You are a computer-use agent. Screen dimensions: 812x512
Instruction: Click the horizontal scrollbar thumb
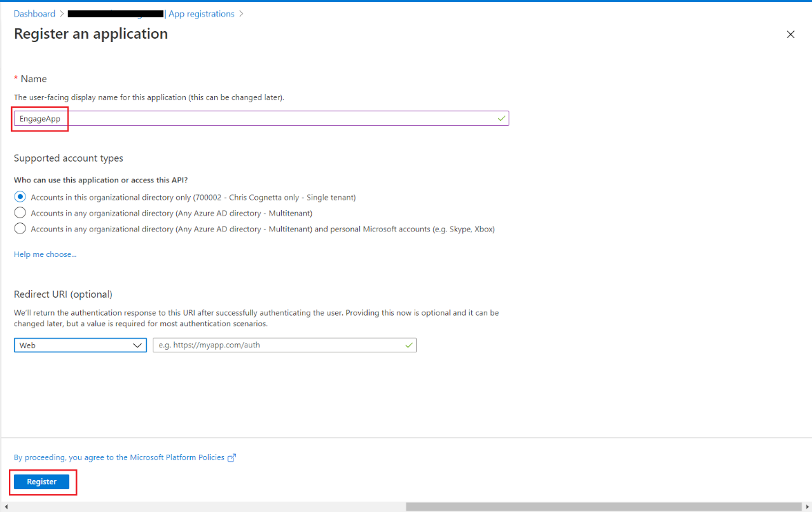click(x=601, y=507)
